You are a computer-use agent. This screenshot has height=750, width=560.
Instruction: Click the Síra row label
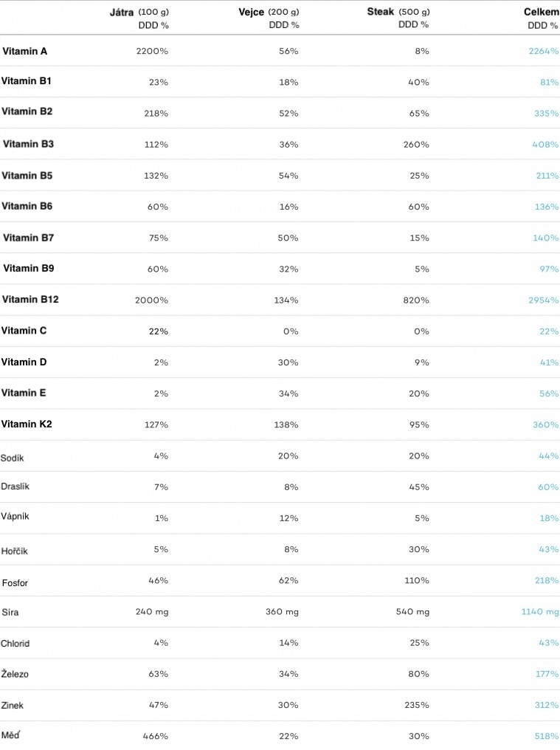point(10,612)
